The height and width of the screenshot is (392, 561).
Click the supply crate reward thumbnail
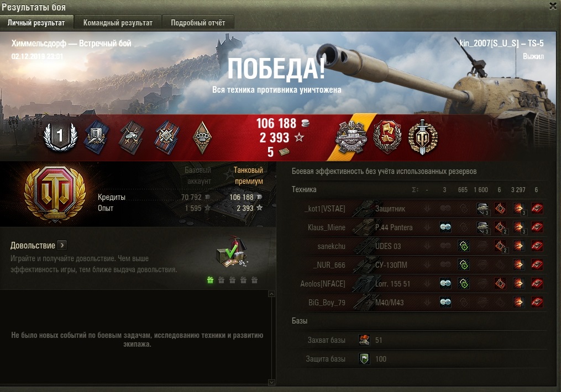(232, 253)
